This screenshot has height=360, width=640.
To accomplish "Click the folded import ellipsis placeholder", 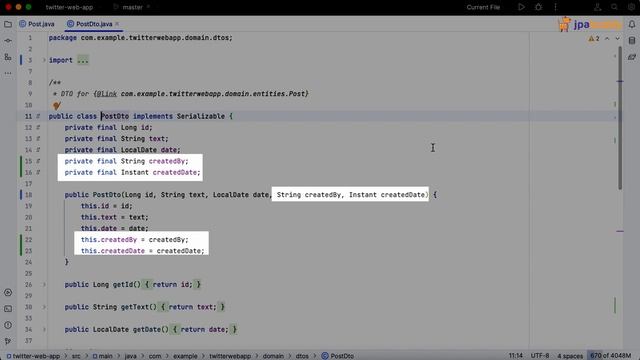I will [x=83, y=60].
